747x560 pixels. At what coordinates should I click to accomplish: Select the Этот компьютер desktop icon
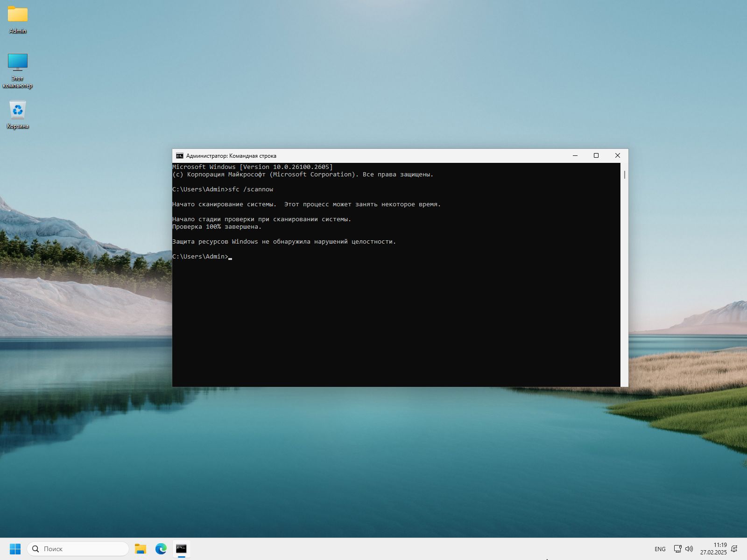tap(18, 70)
